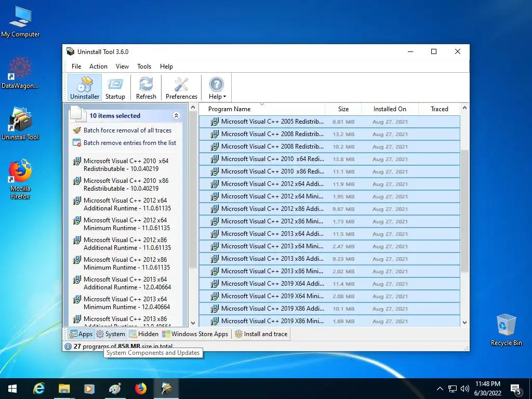Open the Uninstaller toolbar section
The image size is (532, 399).
[x=85, y=87]
